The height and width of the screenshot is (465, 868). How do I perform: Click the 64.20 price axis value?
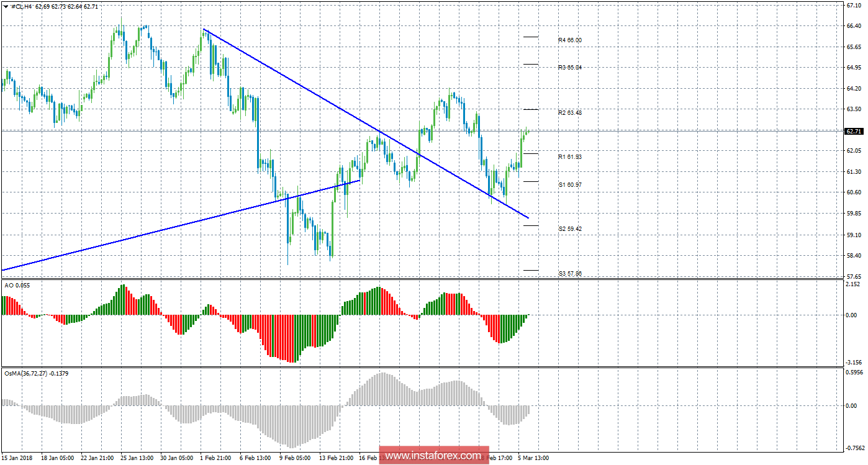click(853, 89)
